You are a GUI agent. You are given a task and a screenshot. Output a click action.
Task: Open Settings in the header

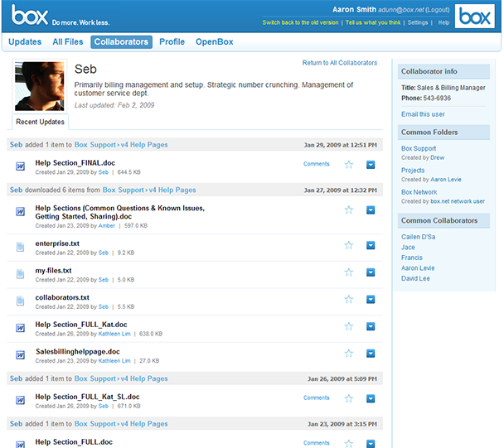[x=418, y=22]
